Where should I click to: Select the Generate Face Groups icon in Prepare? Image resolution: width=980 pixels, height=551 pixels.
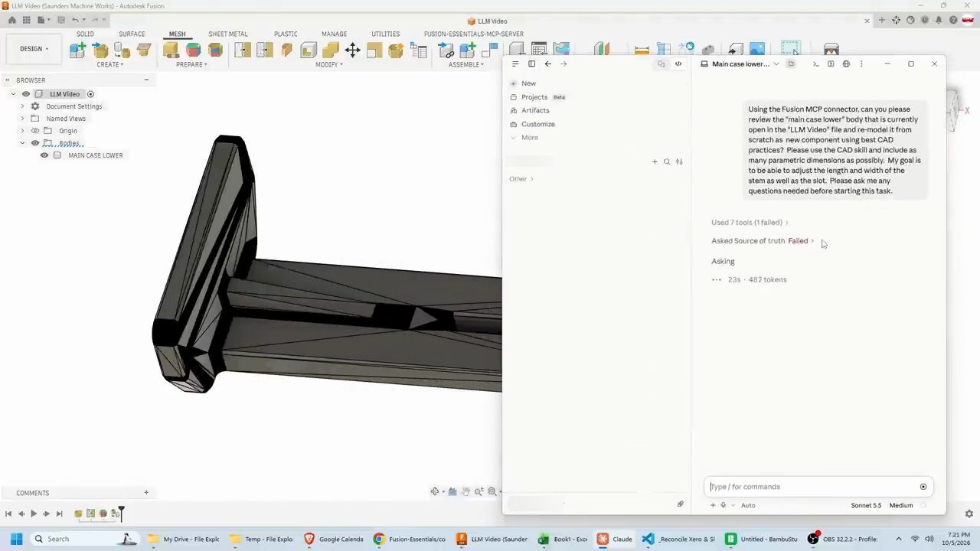point(193,50)
